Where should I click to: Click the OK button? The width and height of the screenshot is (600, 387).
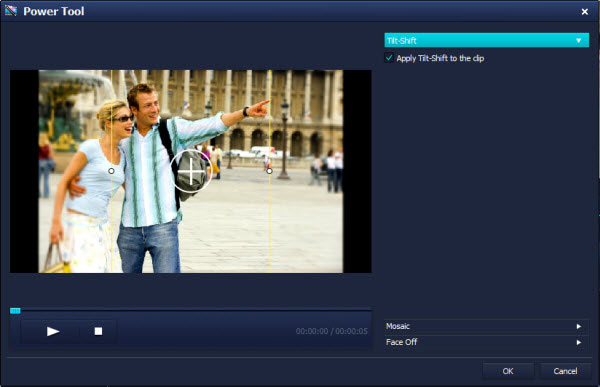click(x=508, y=371)
